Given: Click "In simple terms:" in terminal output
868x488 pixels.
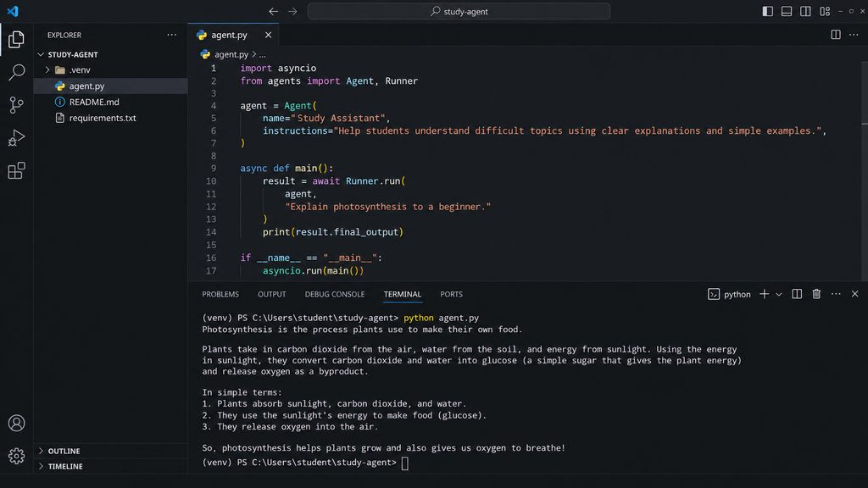Looking at the screenshot, I should [x=242, y=392].
